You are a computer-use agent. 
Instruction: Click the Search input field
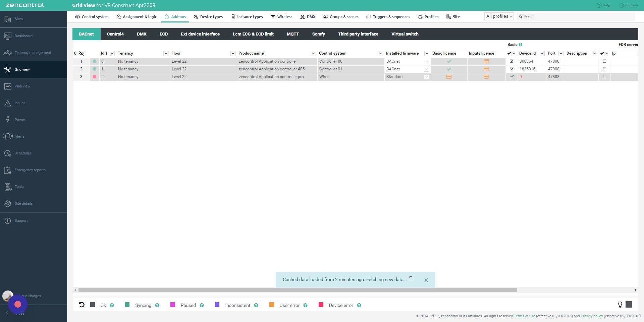point(576,16)
